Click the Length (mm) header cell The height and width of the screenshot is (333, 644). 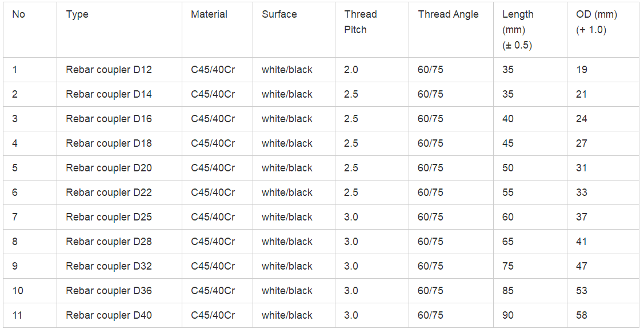pos(530,30)
